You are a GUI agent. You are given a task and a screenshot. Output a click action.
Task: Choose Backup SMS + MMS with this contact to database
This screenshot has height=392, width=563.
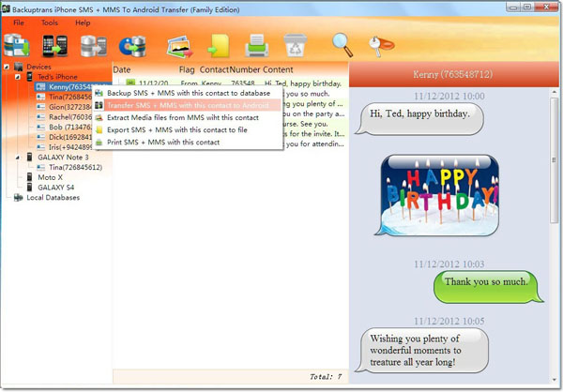click(188, 93)
